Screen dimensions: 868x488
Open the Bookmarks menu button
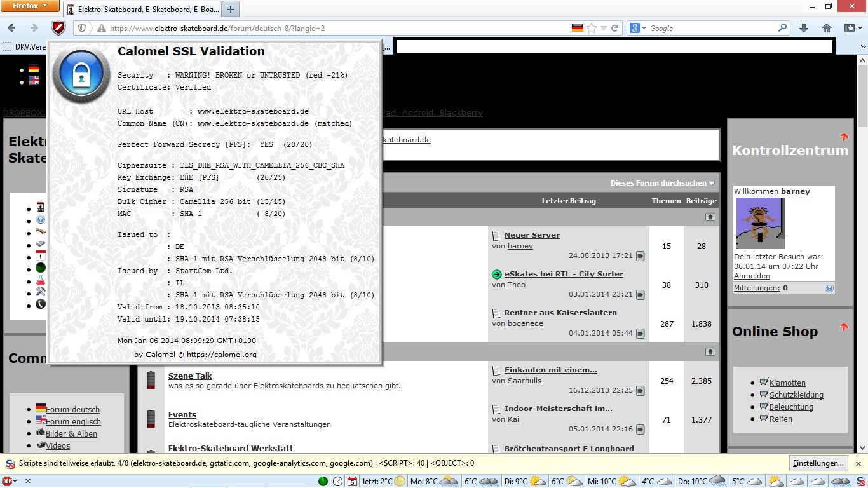[x=852, y=28]
